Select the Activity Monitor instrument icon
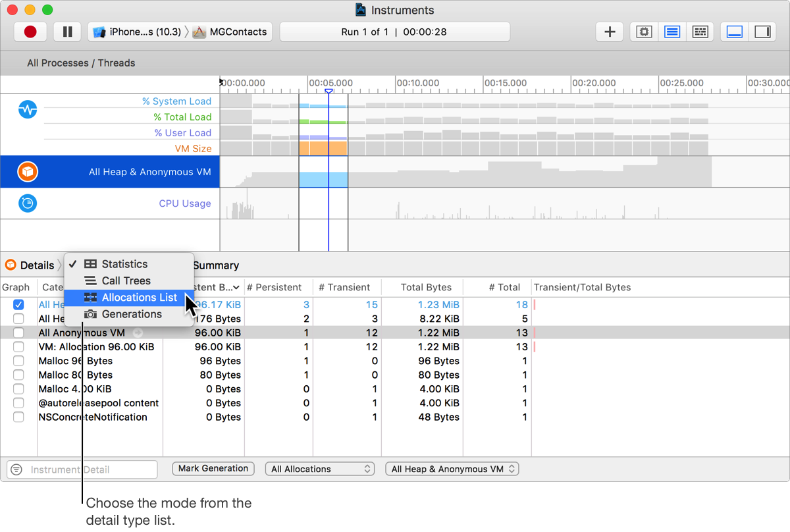790x532 pixels. coord(28,109)
